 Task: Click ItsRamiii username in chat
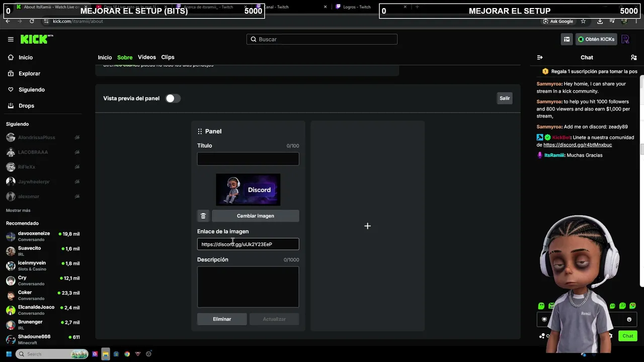click(554, 155)
